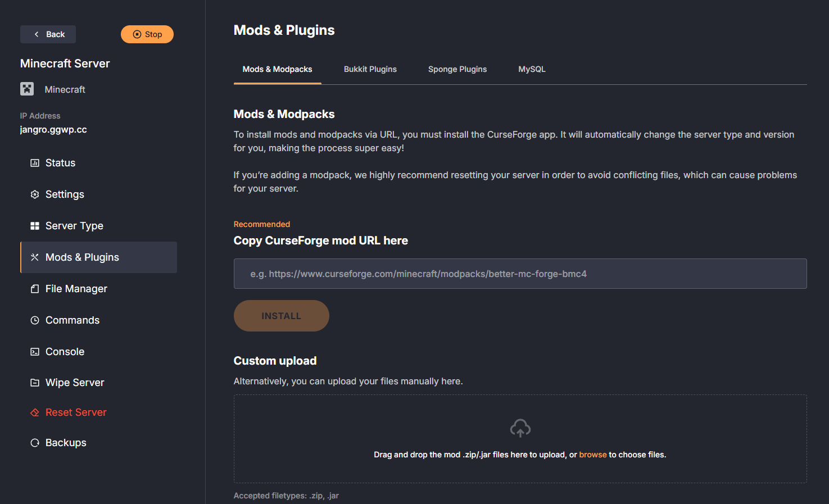
Task: Stop the Minecraft server
Action: [x=147, y=34]
